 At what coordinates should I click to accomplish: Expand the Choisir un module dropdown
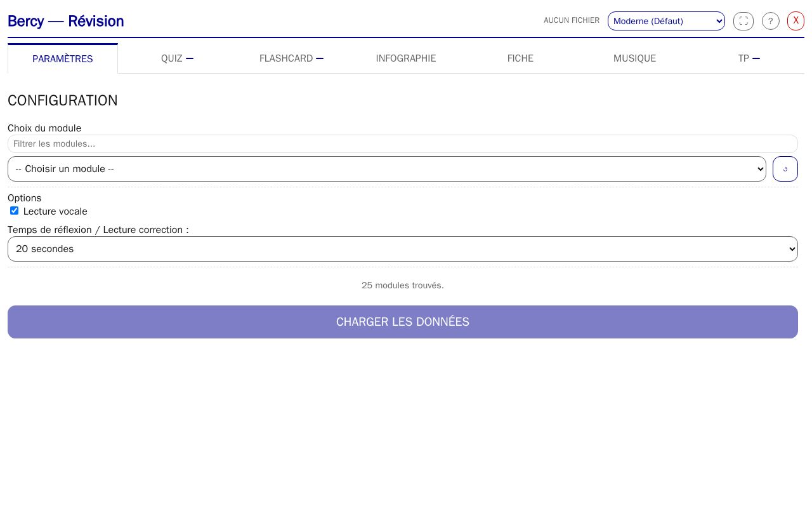click(387, 169)
